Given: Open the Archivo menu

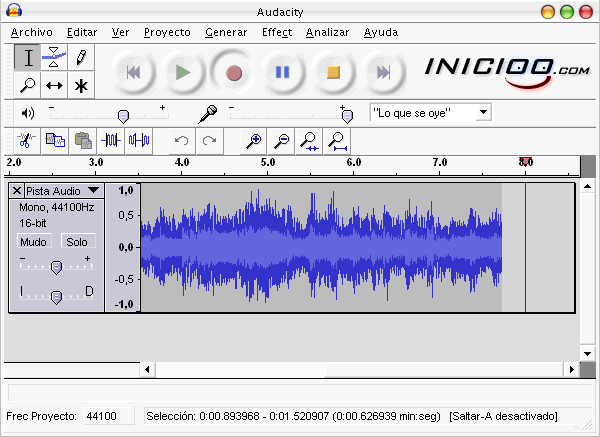Looking at the screenshot, I should pos(32,33).
